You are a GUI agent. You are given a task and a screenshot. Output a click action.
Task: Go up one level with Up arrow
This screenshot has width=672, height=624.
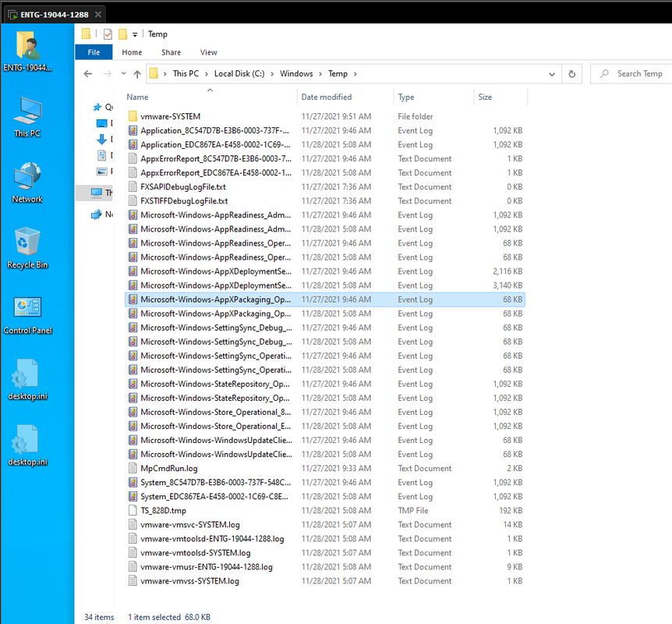point(137,74)
